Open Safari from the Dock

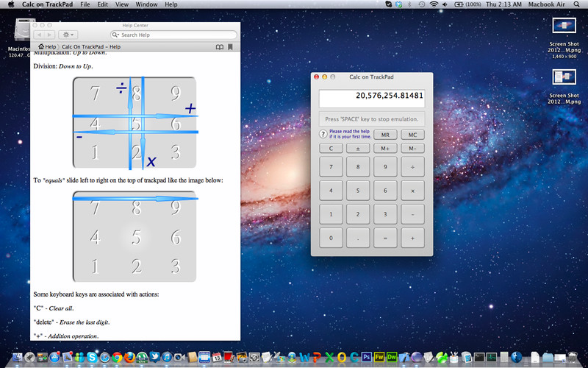tap(104, 357)
